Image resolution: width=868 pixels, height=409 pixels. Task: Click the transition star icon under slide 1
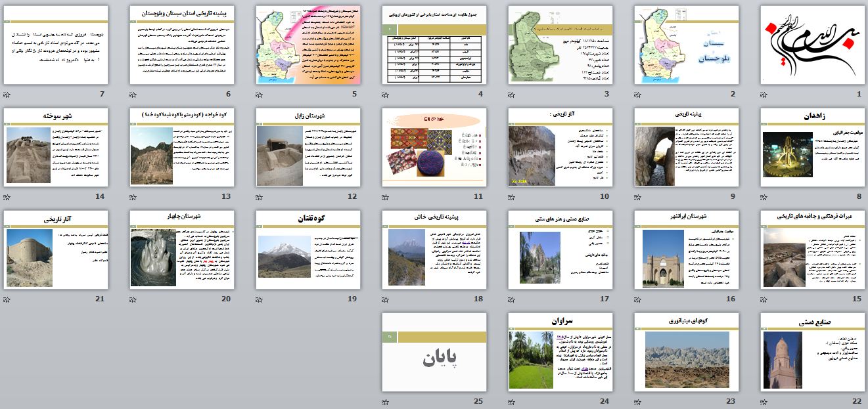coord(764,95)
